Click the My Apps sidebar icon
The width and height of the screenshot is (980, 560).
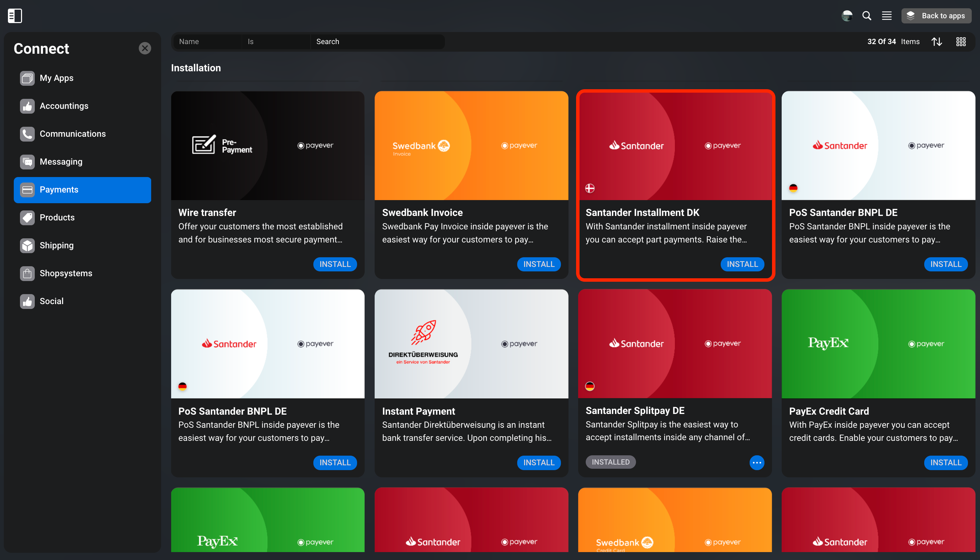tap(27, 78)
